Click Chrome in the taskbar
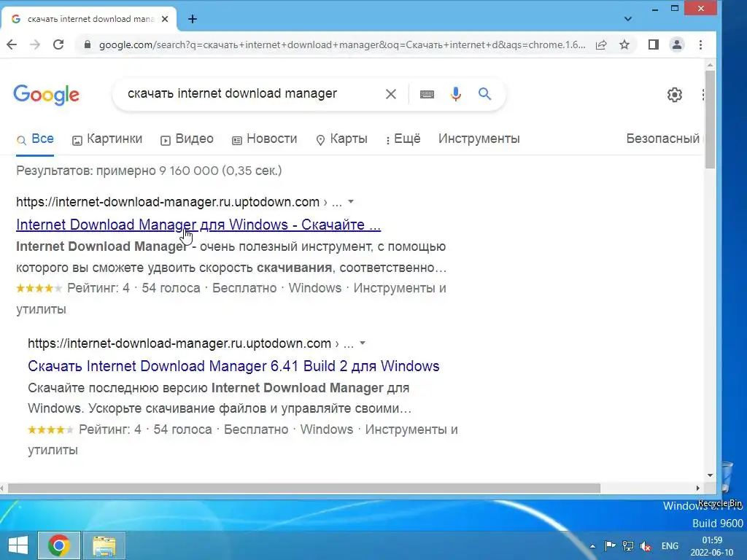 (59, 545)
